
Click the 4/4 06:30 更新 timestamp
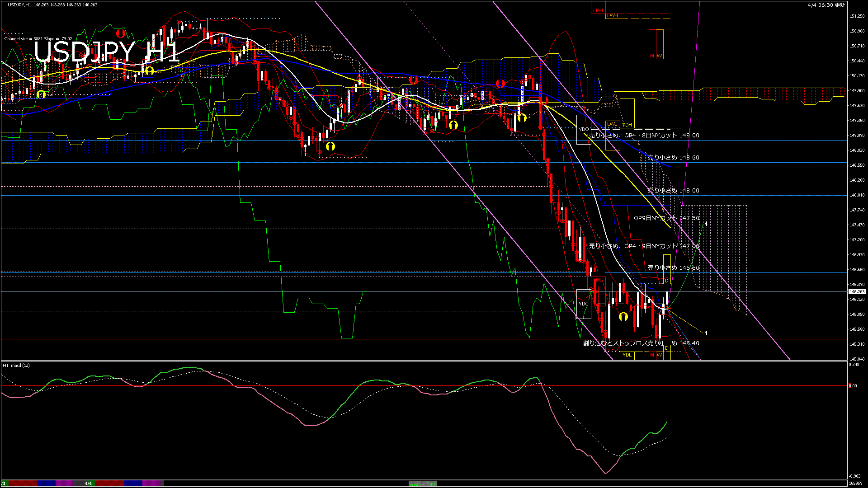pos(826,5)
